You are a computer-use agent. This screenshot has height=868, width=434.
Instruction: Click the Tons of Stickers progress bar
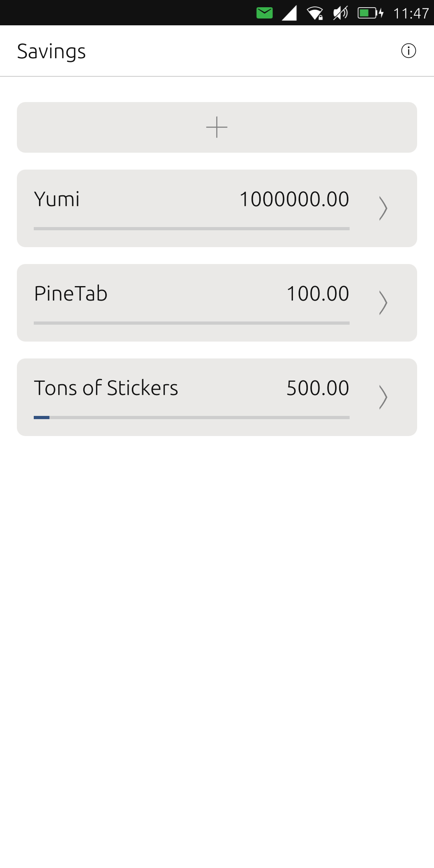191,418
